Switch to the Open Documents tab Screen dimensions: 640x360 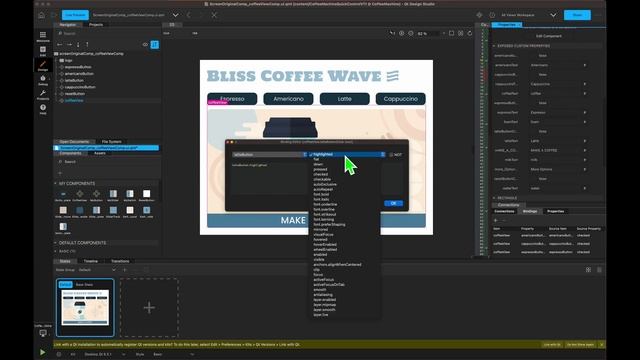74,142
